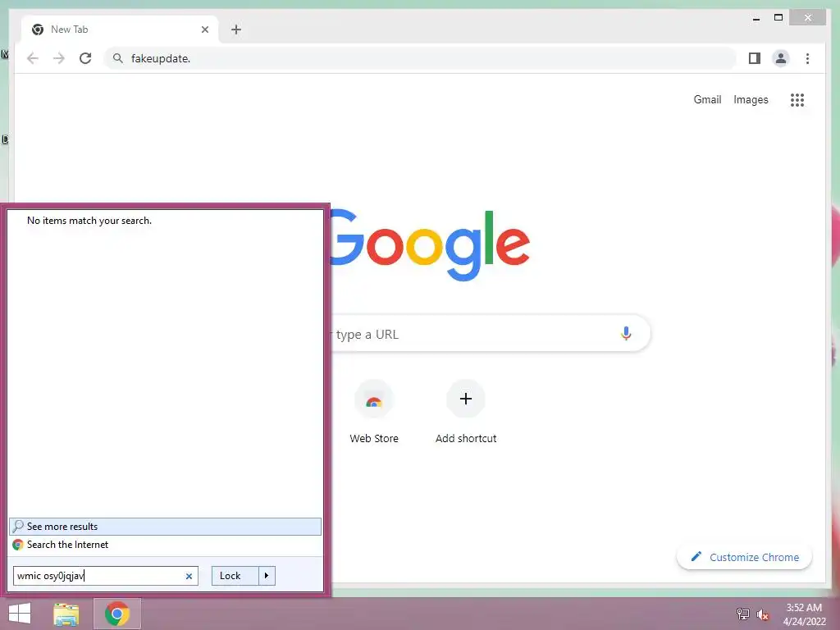
Task: Click the Google logo
Action: pos(429,244)
